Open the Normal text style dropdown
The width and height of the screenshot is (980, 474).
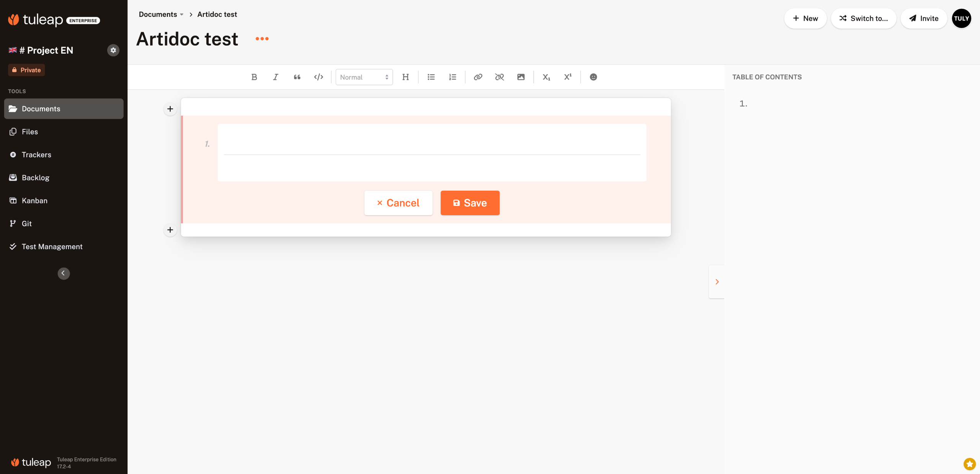pos(364,77)
